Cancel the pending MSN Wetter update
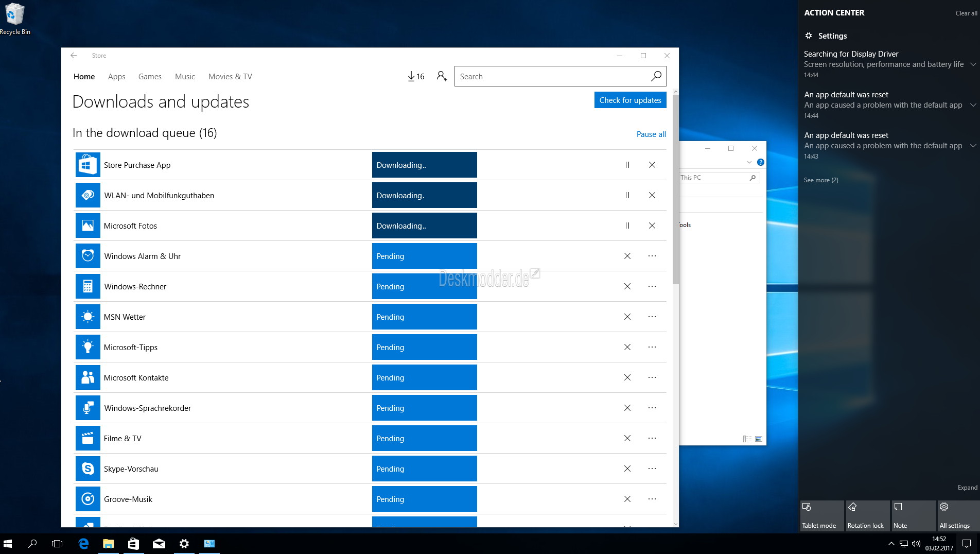The height and width of the screenshot is (554, 980). pos(627,317)
